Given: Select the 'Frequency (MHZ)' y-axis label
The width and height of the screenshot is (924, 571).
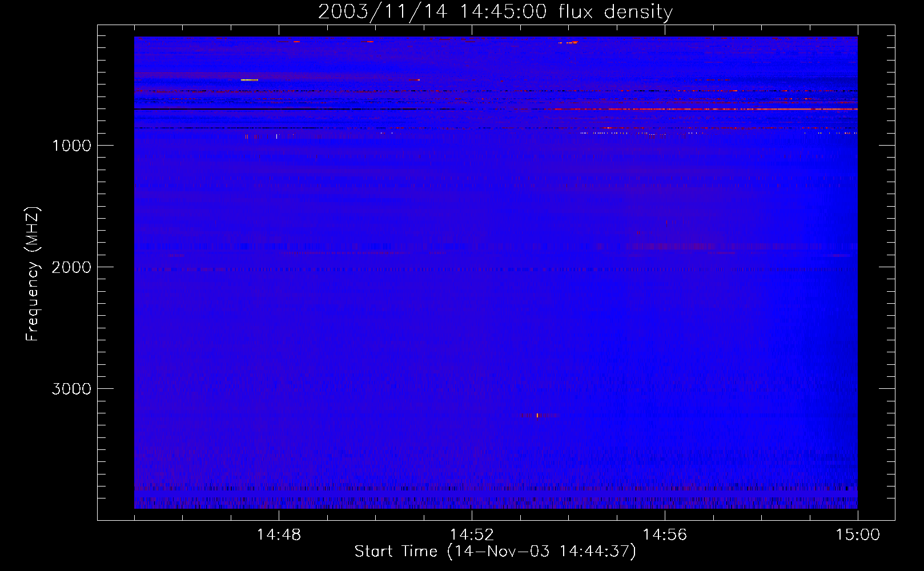Looking at the screenshot, I should coord(33,274).
